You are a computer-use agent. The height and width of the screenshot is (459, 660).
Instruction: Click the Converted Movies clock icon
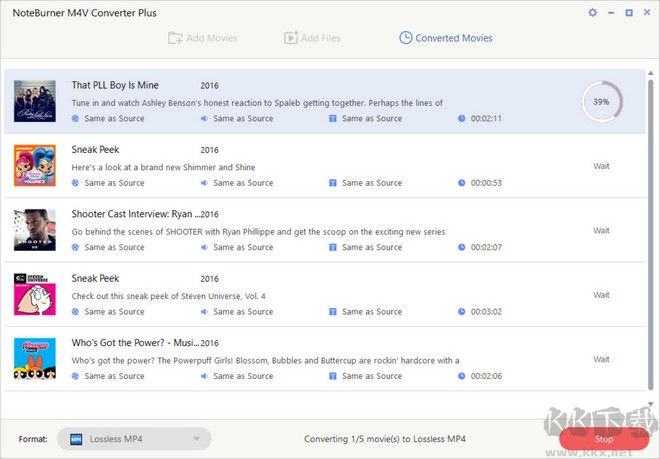click(x=405, y=38)
